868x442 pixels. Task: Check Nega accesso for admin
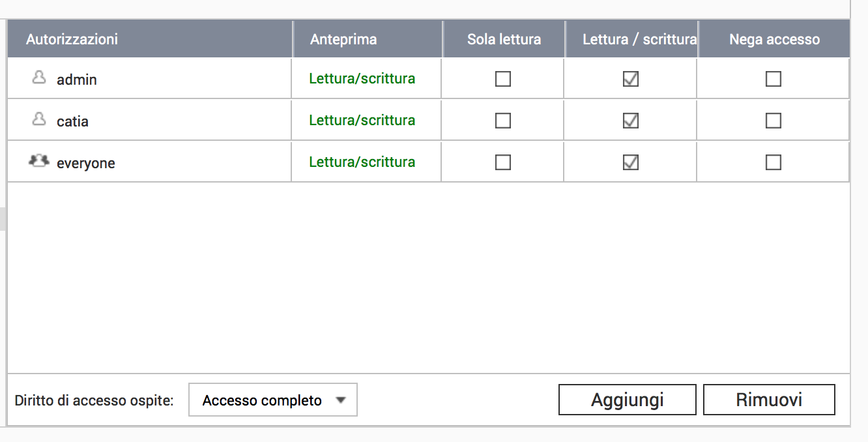point(774,79)
